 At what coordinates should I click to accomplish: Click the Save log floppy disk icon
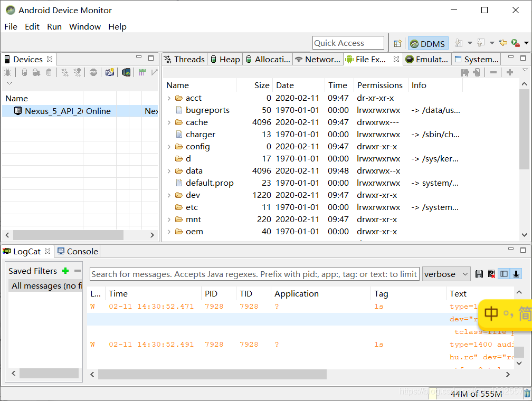tap(479, 274)
